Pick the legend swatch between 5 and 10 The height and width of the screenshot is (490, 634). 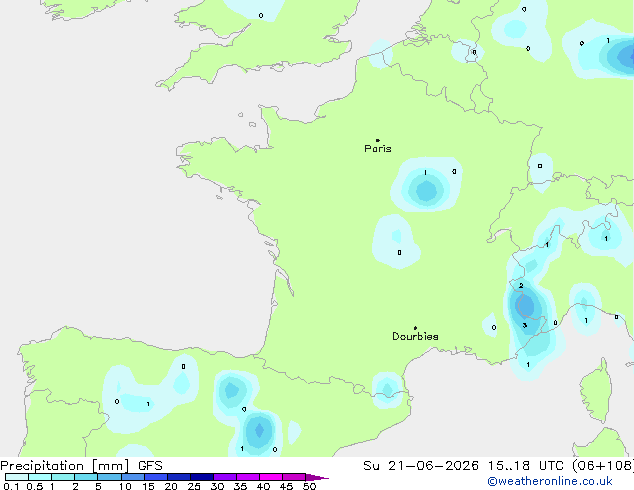(109, 477)
